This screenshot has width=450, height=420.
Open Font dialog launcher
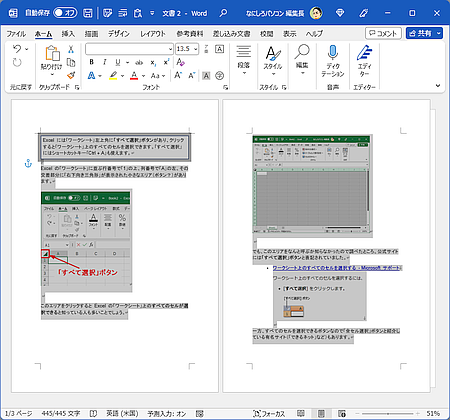(x=226, y=87)
